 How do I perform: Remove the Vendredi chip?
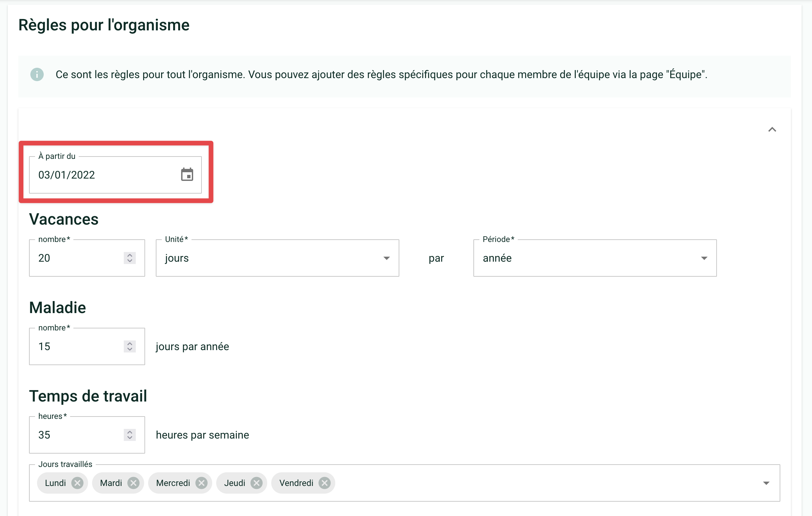click(325, 483)
